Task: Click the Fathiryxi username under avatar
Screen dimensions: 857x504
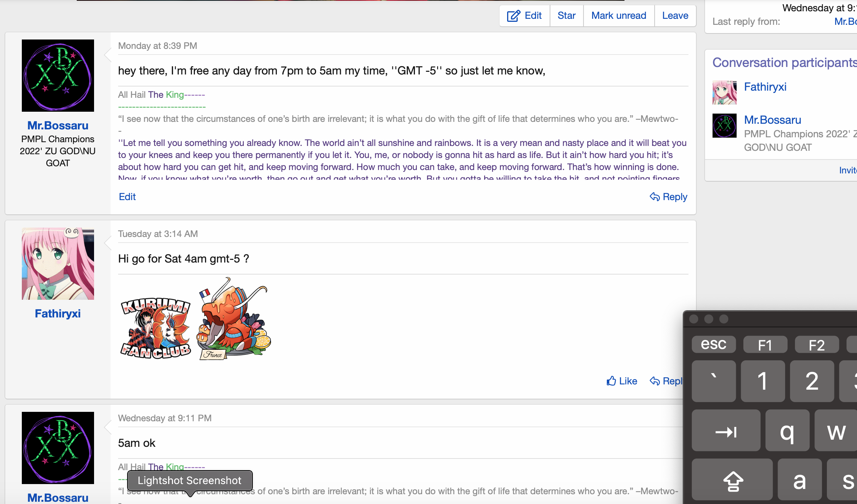Action: (58, 313)
